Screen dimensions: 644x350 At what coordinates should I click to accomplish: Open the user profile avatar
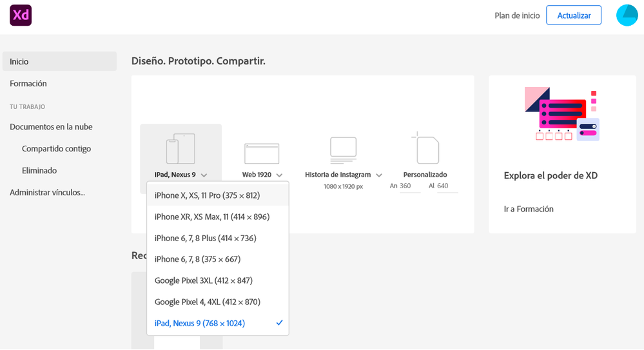click(x=627, y=15)
